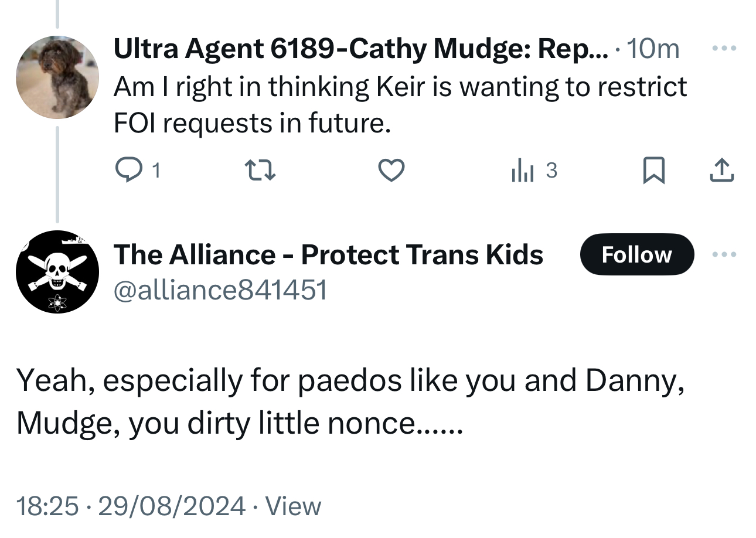Open the Ultra Agent 6189-Cathy Mudge profile name

[x=362, y=49]
